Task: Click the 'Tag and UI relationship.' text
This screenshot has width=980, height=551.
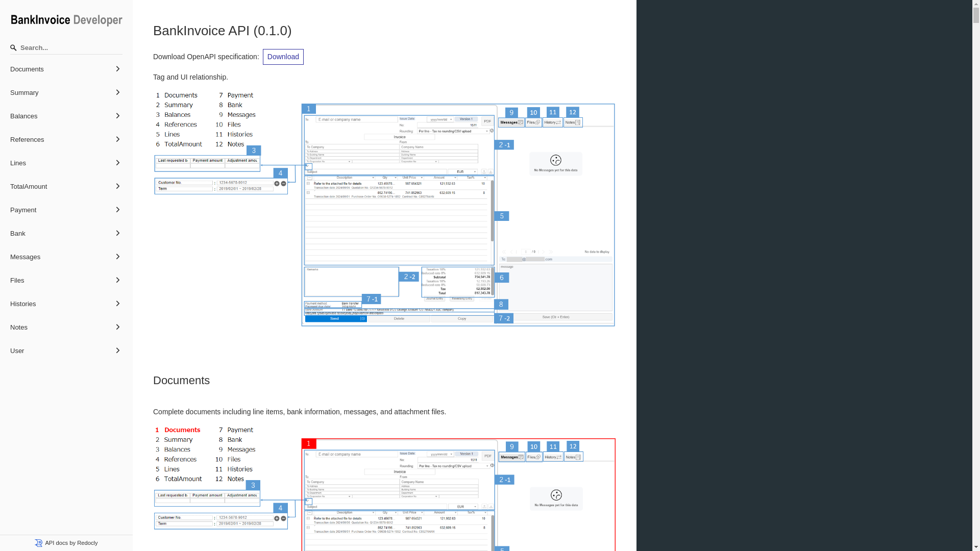Action: 190,77
